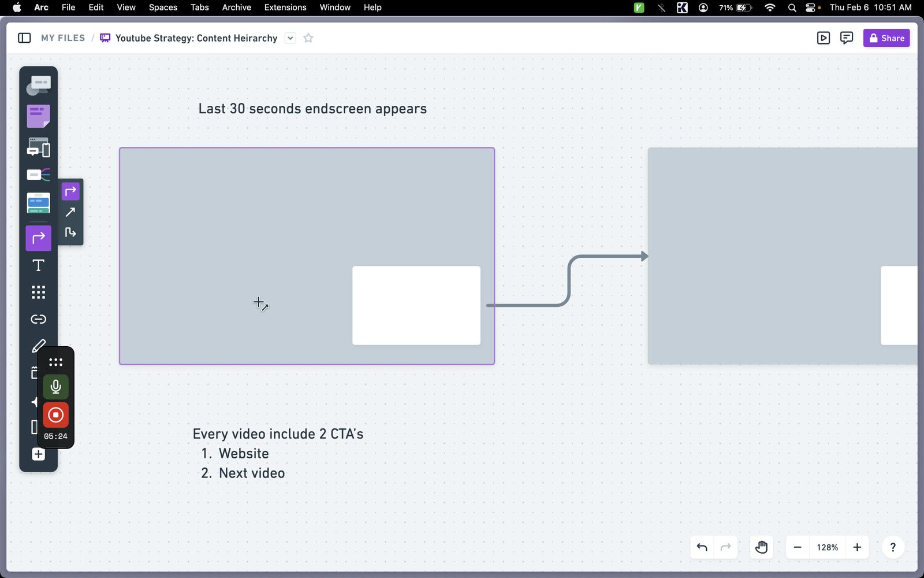Stop the screen recording
Screen dimensions: 924x578
[x=55, y=415]
